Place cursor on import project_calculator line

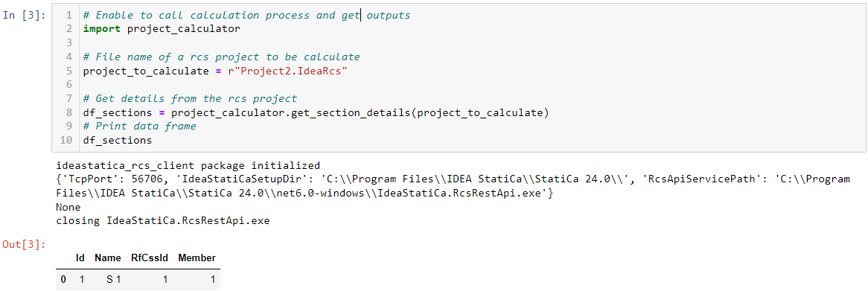[x=162, y=29]
